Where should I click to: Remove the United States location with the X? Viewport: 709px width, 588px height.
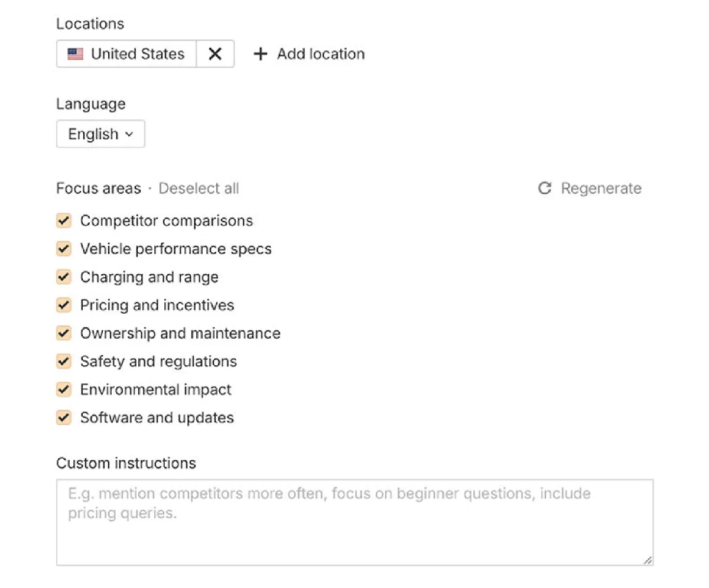point(215,54)
